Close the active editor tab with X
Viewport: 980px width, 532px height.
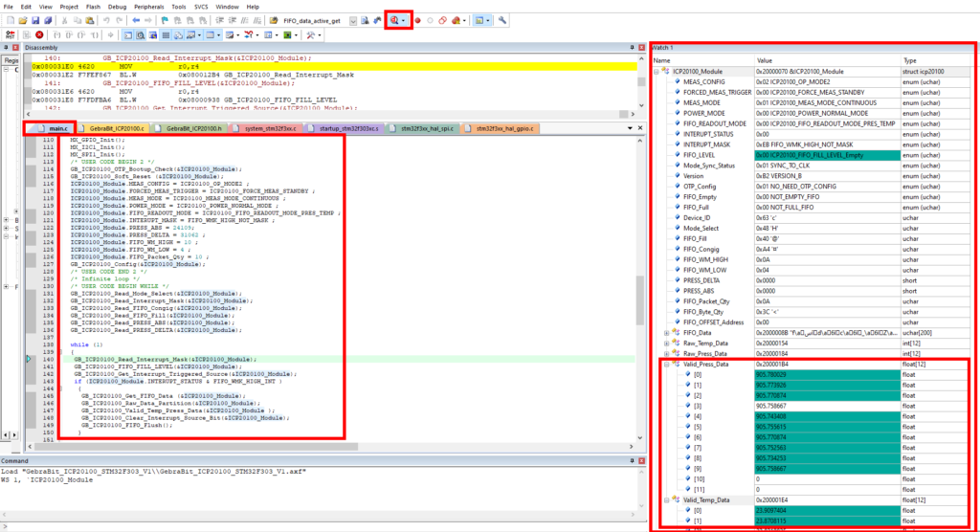point(640,128)
